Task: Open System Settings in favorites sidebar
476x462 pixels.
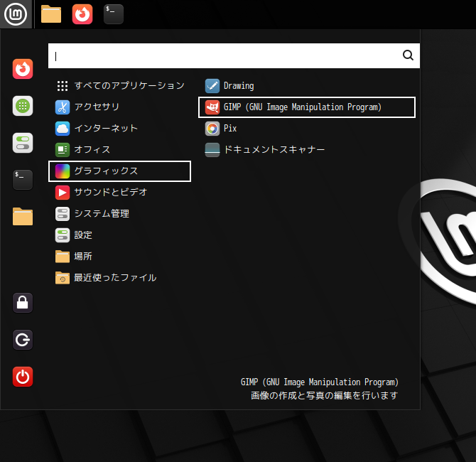Action: 23,143
